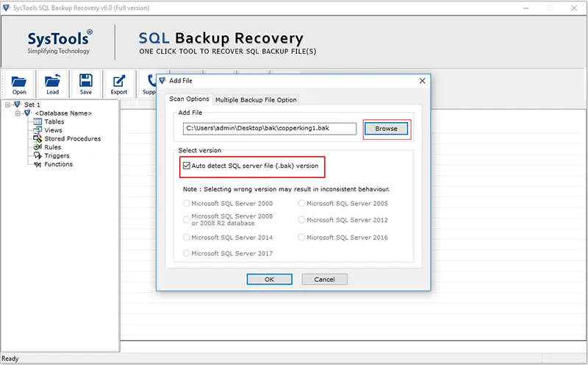The height and width of the screenshot is (365, 588).
Task: Select Microsoft SQL Server 2005 radio button
Action: click(x=301, y=204)
